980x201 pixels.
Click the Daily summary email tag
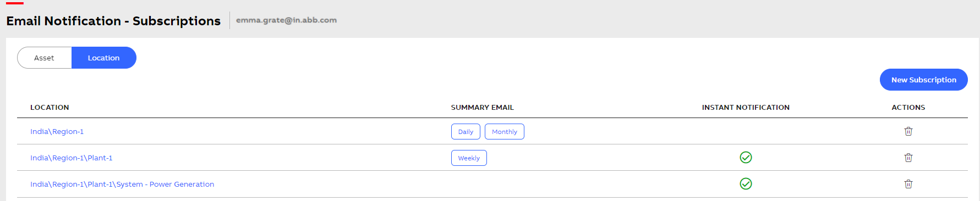click(x=466, y=132)
